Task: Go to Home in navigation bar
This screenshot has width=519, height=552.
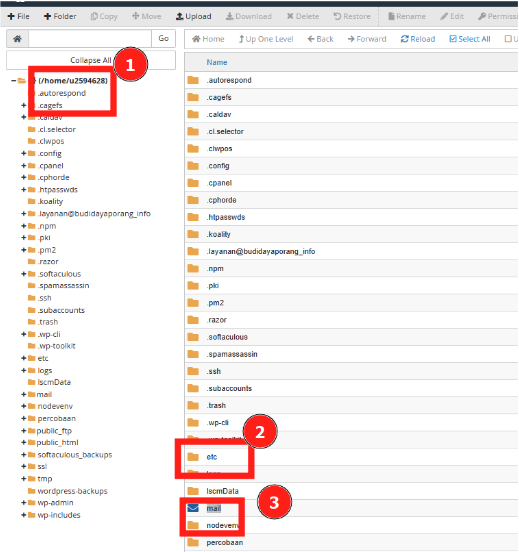Action: [208, 39]
